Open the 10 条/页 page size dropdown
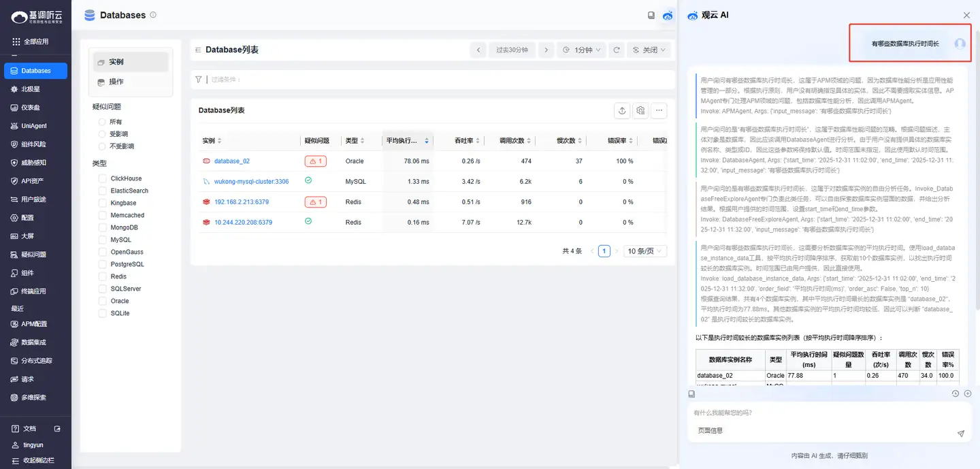The width and height of the screenshot is (980, 469). tap(645, 251)
